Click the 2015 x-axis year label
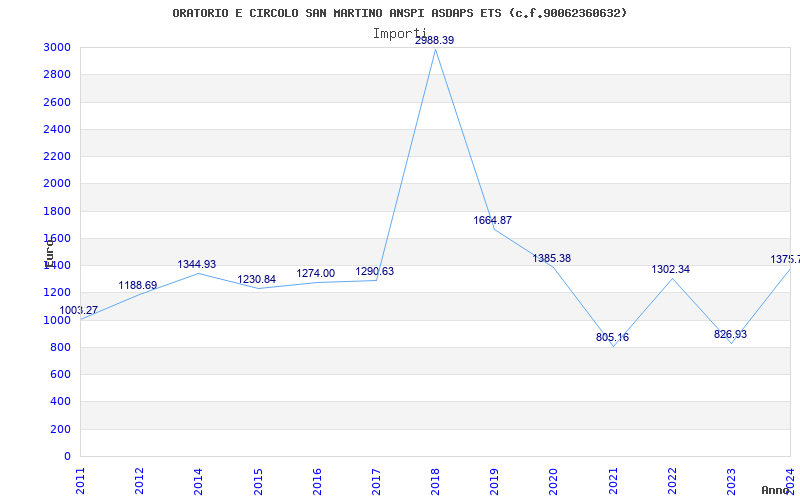This screenshot has height=500, width=800. point(258,481)
